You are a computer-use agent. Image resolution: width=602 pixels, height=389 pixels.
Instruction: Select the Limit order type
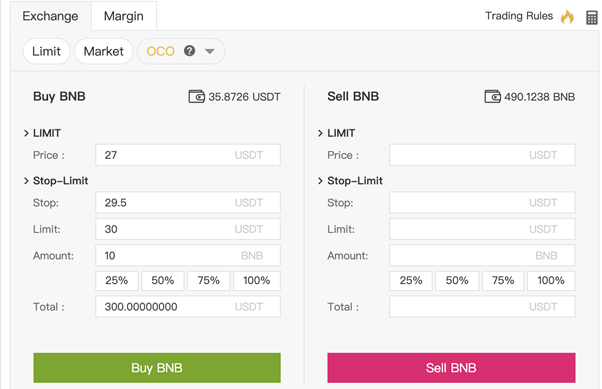pos(46,51)
